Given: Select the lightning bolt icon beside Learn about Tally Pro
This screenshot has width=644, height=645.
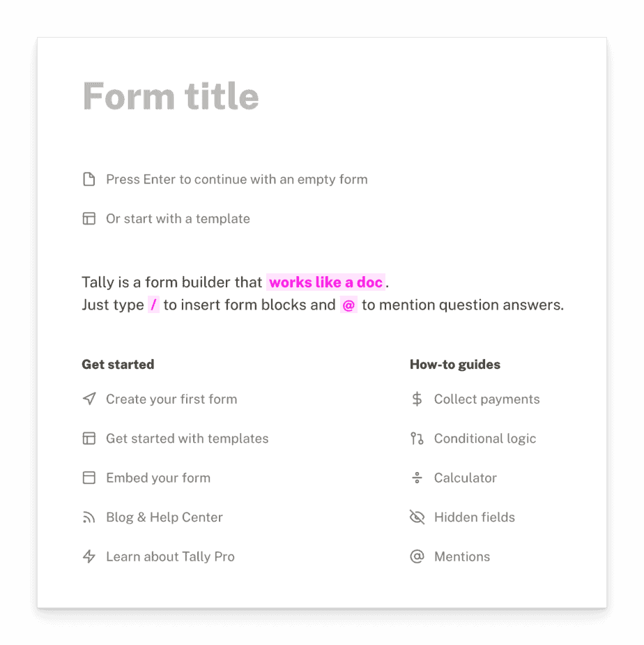Looking at the screenshot, I should tap(89, 556).
